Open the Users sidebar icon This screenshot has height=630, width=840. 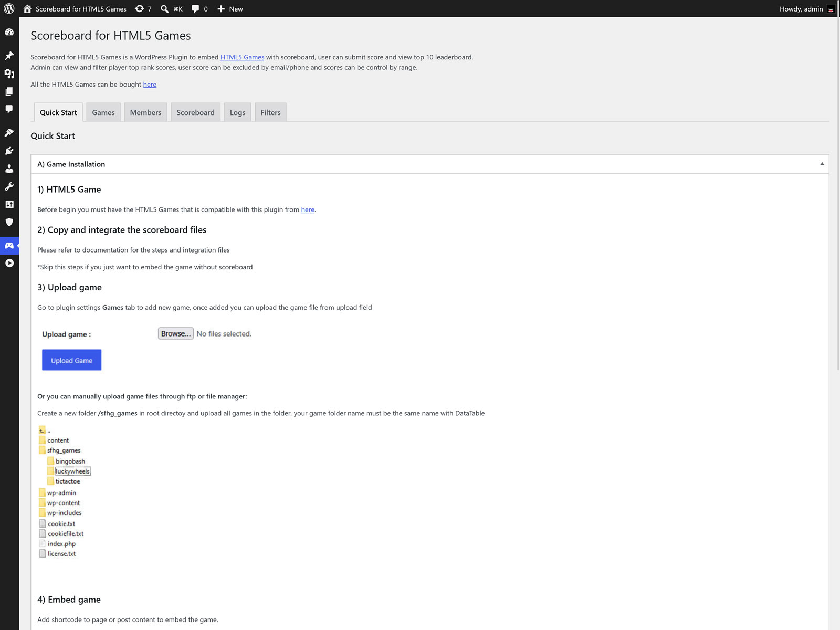(x=9, y=169)
